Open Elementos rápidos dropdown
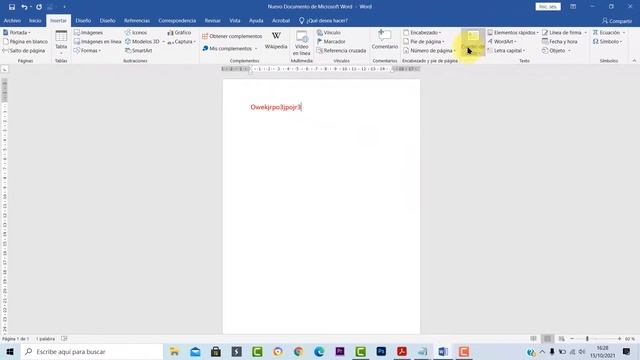This screenshot has height=360, width=640. [513, 32]
